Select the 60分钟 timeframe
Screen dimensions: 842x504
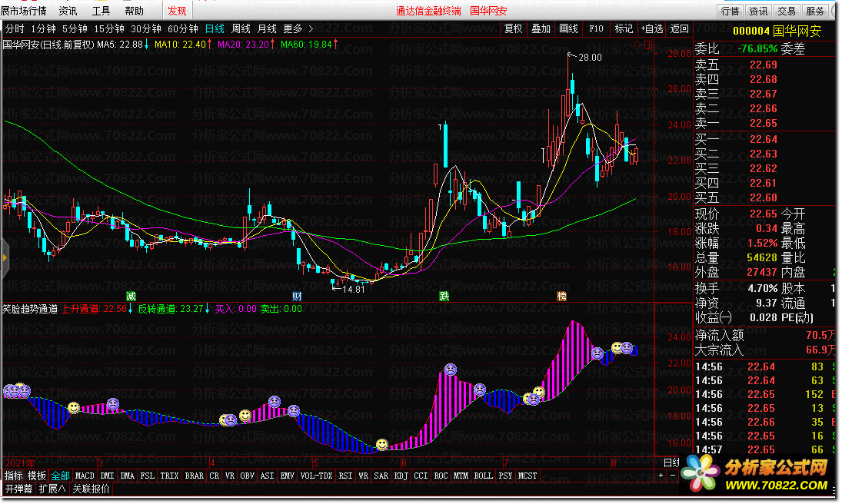(x=182, y=29)
